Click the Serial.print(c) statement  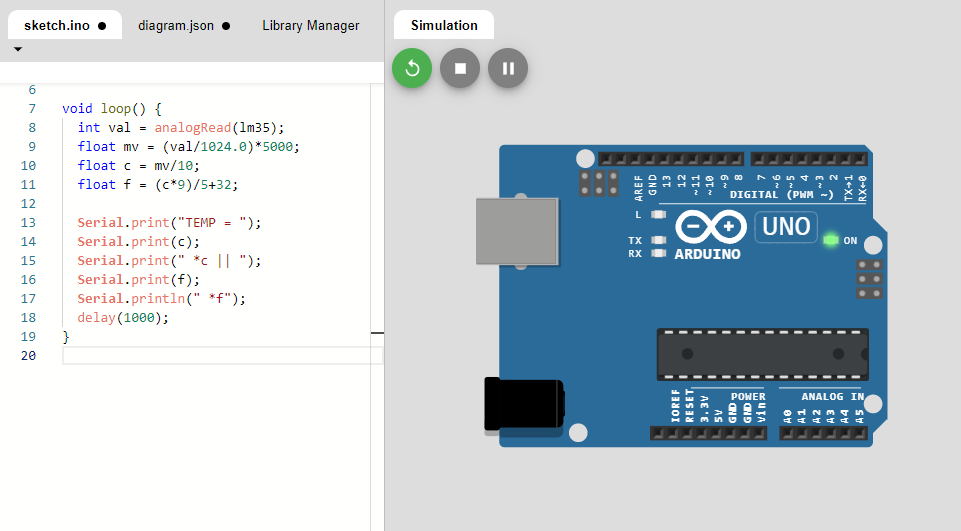(x=139, y=242)
